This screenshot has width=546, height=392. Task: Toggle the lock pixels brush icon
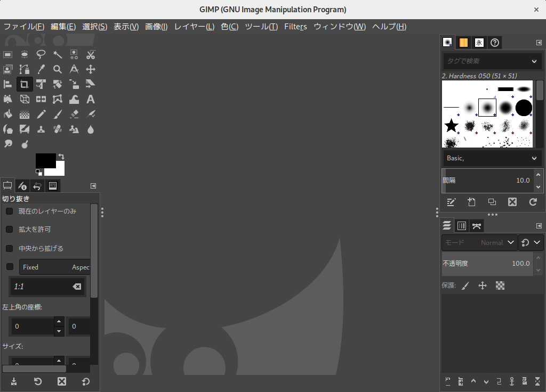pos(465,285)
